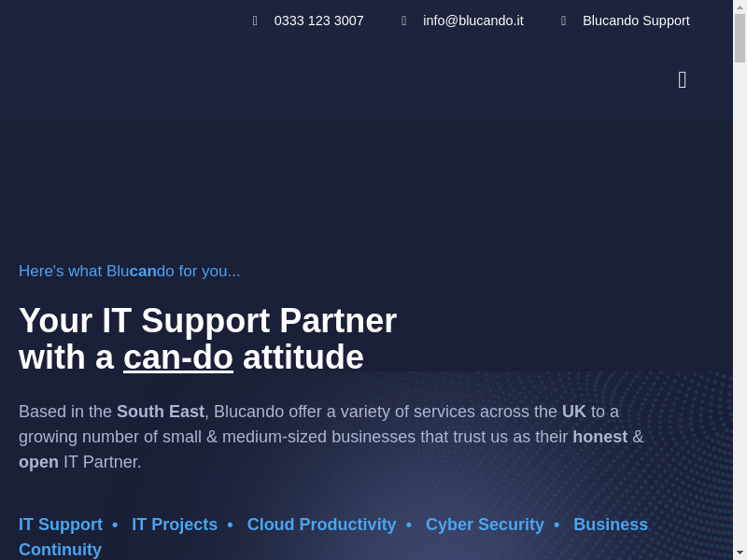This screenshot has width=747, height=560.
Task: Go to the IT Support service
Action: click(x=61, y=525)
